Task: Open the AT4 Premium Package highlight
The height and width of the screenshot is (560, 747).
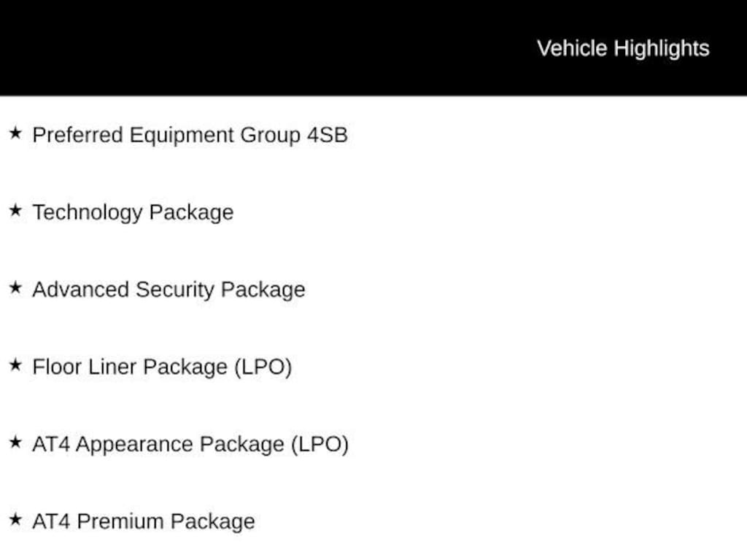Action: click(x=144, y=521)
